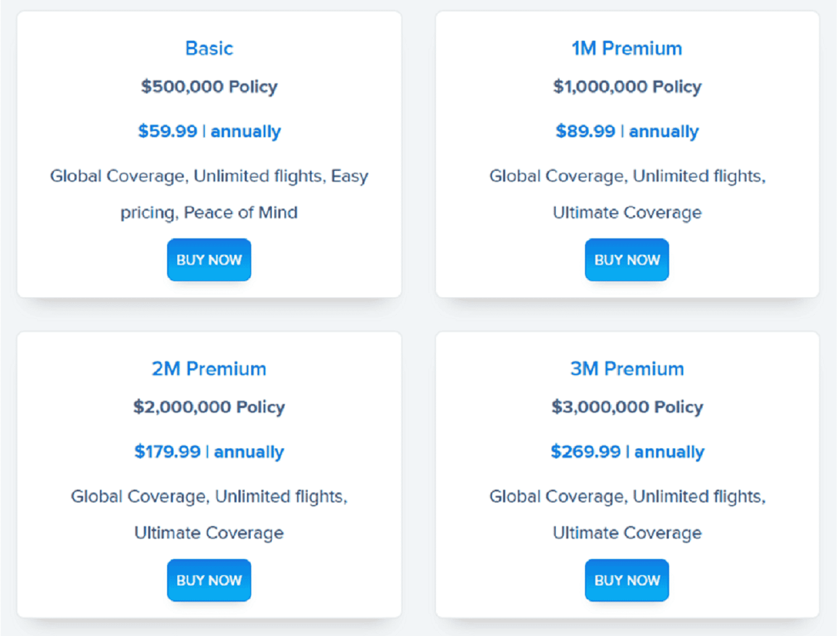This screenshot has height=636, width=840.
Task: Click the $59.99 annually price
Action: coord(209,131)
